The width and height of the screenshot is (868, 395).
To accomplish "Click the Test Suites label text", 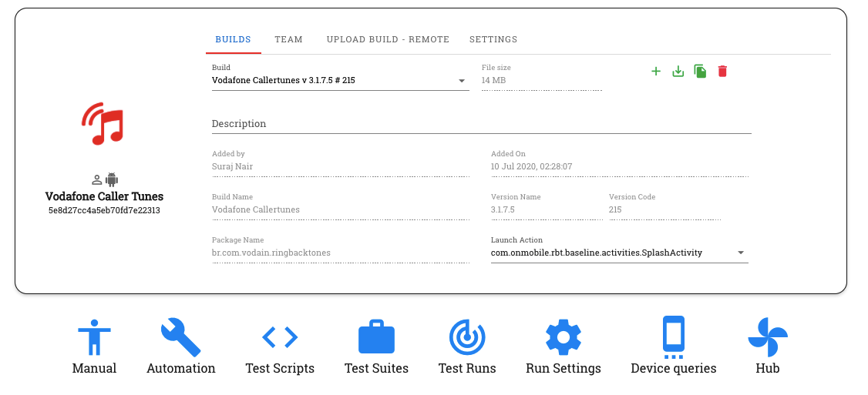I will (376, 369).
